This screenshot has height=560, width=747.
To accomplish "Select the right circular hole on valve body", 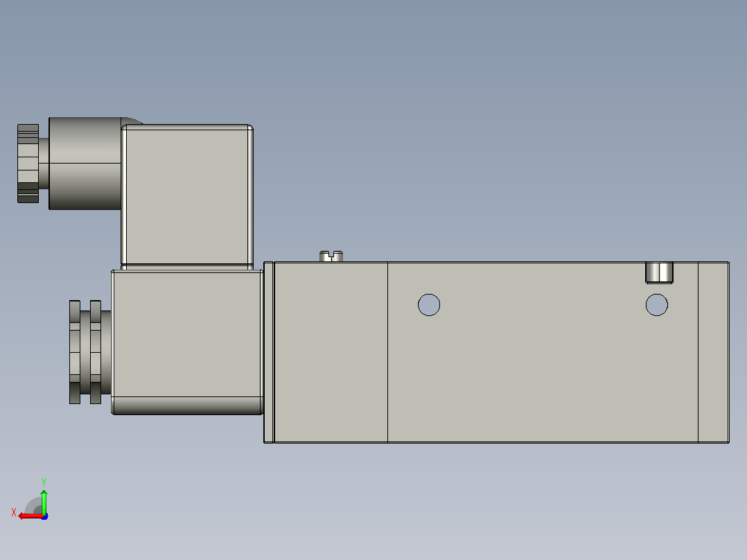I will (x=656, y=304).
